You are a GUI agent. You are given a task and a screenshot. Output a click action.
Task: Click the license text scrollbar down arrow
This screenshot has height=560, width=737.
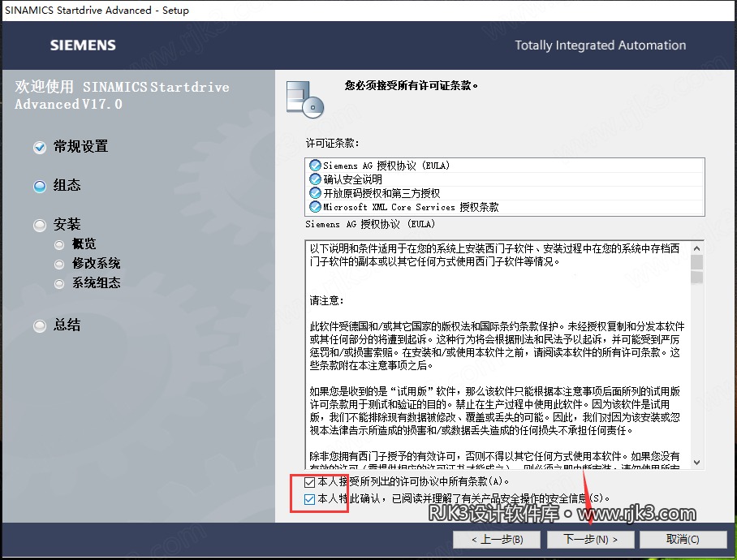pyautogui.click(x=697, y=463)
